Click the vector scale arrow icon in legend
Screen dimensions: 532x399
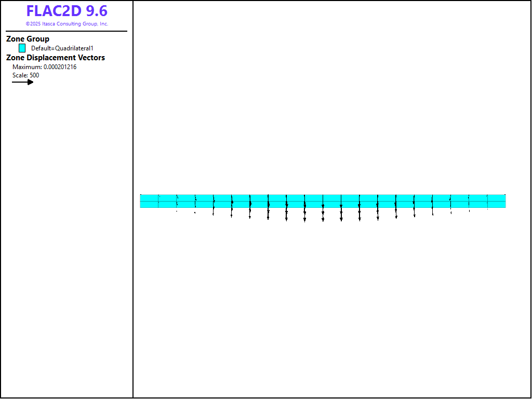tap(23, 82)
